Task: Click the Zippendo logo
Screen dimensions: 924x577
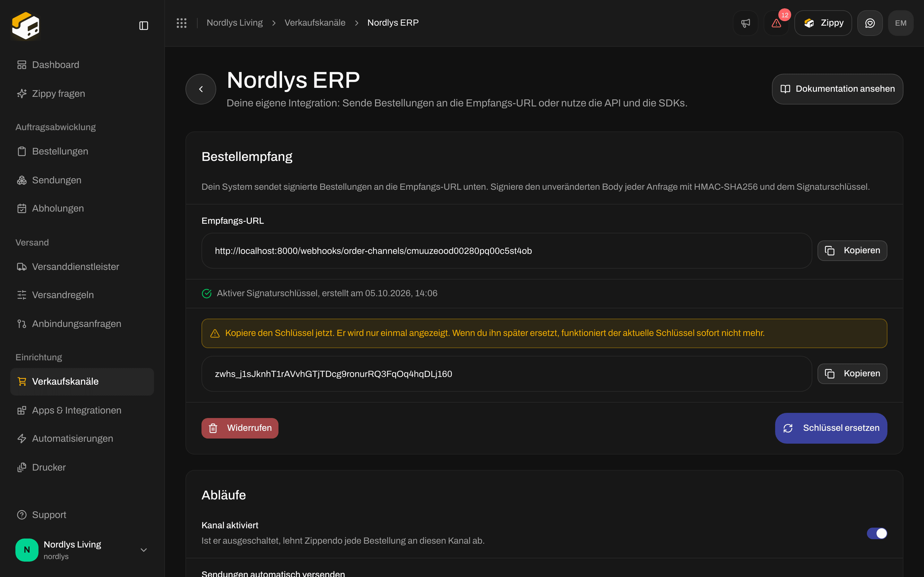Action: [x=26, y=26]
